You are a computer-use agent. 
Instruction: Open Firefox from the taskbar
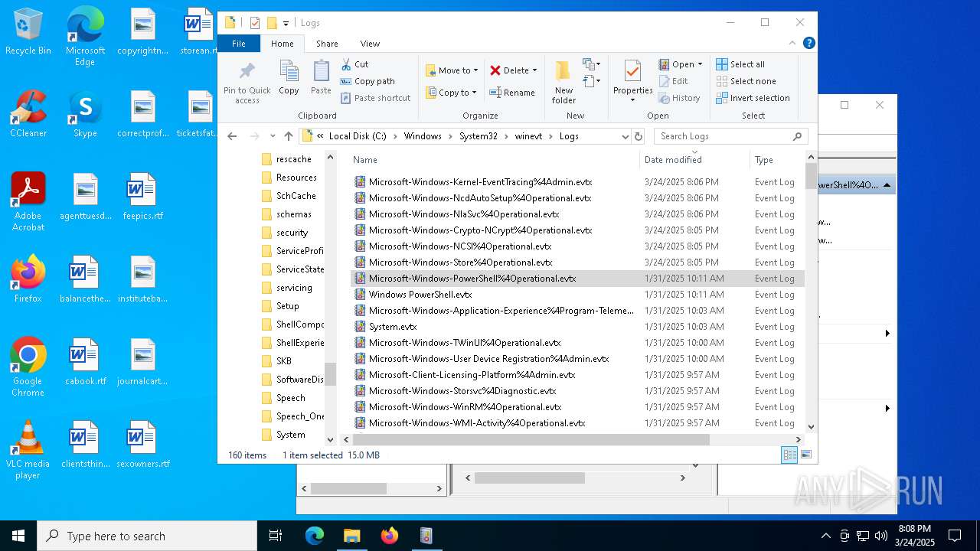pyautogui.click(x=389, y=536)
